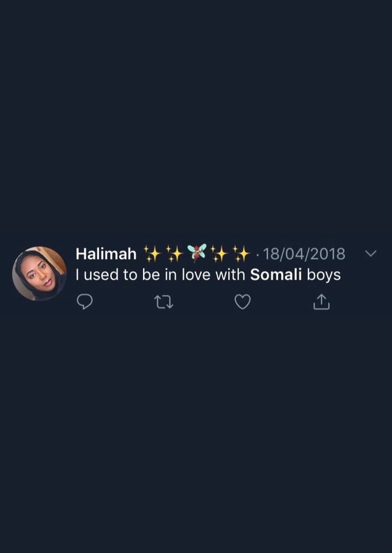Tap the last sparkles emoji before the date

point(241,254)
